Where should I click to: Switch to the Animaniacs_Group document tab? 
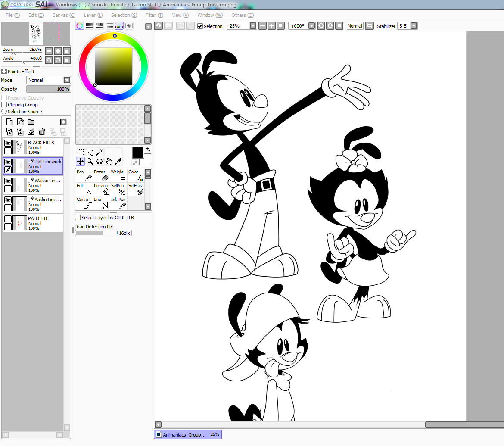188,434
